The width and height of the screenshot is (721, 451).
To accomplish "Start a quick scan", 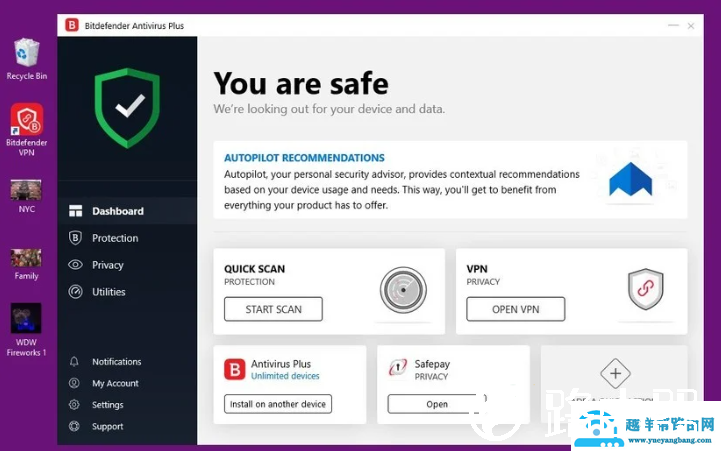I will (x=273, y=309).
